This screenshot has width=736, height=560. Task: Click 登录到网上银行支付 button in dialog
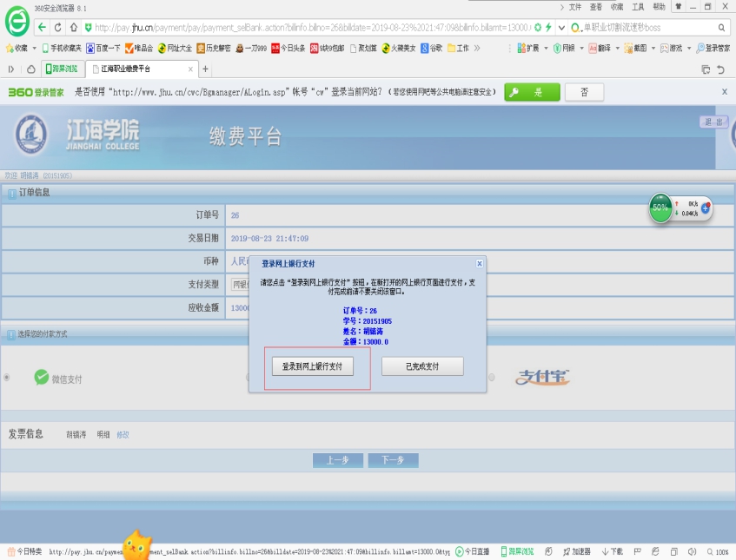tap(313, 366)
